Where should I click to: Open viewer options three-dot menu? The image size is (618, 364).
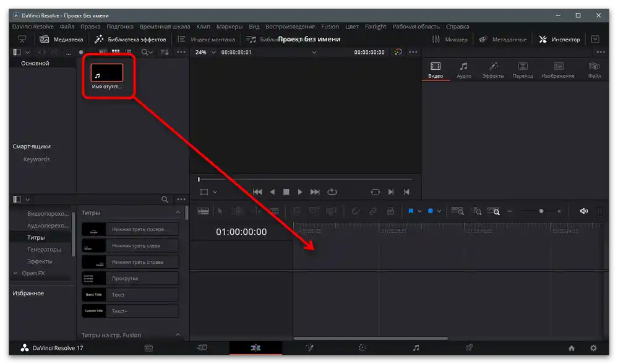coord(413,52)
